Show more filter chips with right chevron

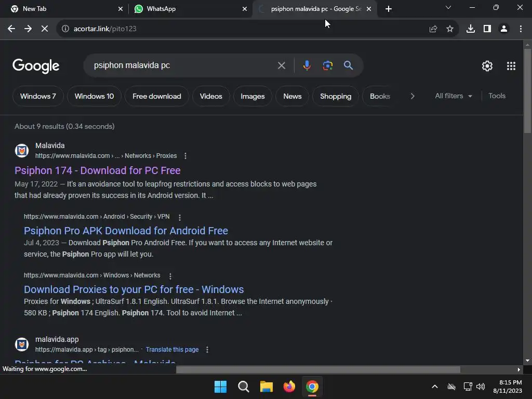pyautogui.click(x=413, y=96)
